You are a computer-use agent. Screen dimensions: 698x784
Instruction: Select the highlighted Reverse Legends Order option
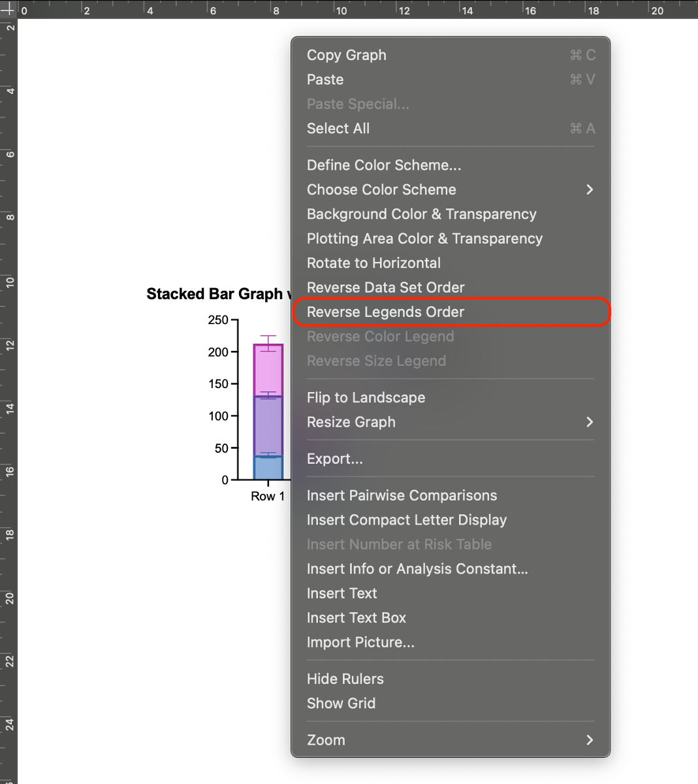coord(384,312)
